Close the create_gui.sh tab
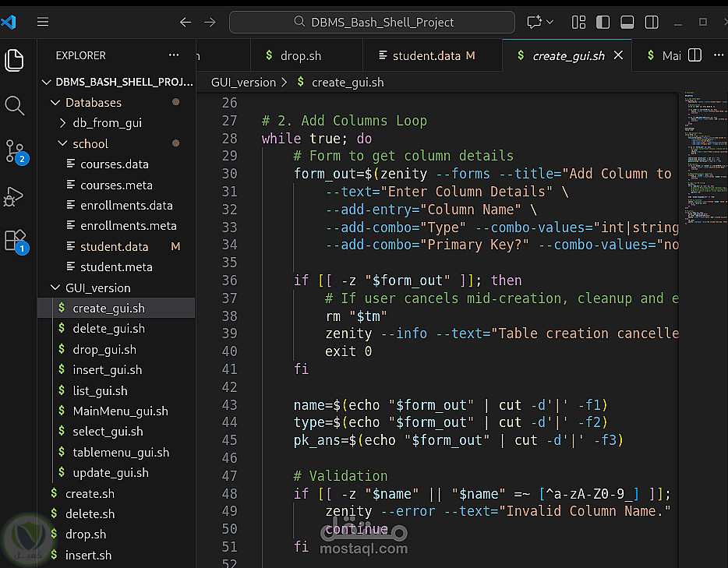728x568 pixels. point(618,55)
